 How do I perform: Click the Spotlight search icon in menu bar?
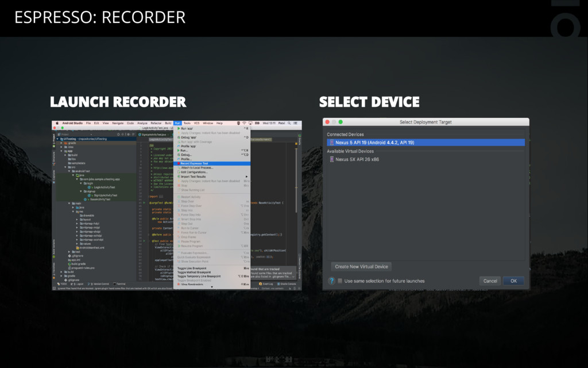coord(289,123)
